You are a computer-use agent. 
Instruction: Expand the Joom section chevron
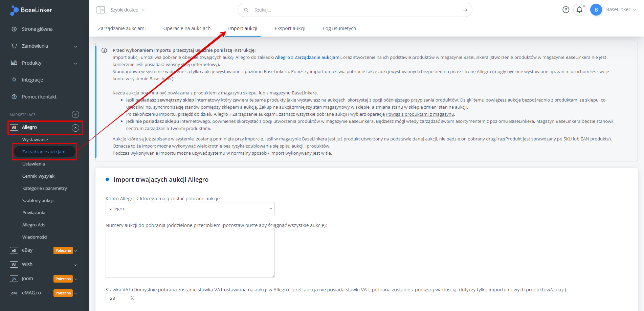pos(75,279)
